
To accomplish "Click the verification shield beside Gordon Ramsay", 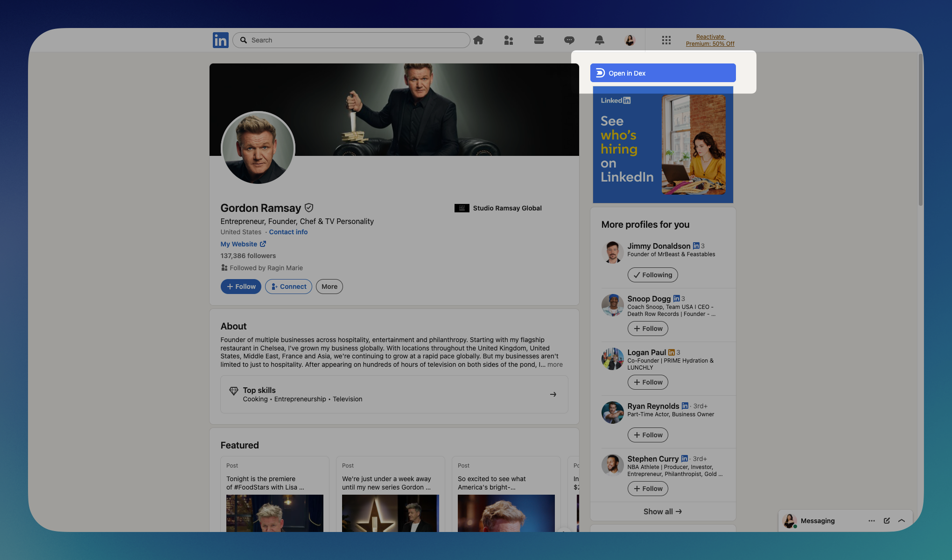I will tap(309, 208).
